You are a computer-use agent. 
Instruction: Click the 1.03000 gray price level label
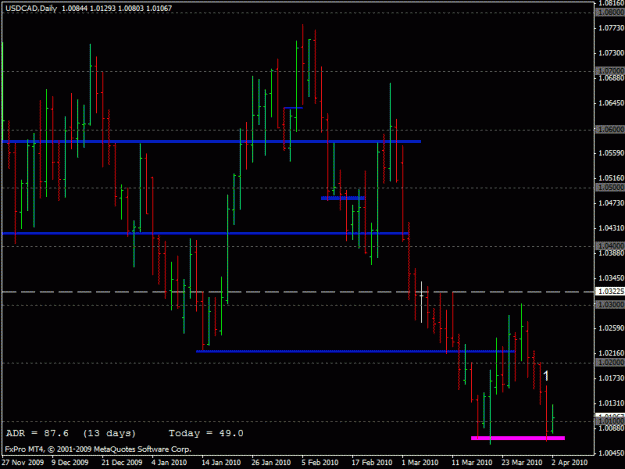[x=610, y=304]
